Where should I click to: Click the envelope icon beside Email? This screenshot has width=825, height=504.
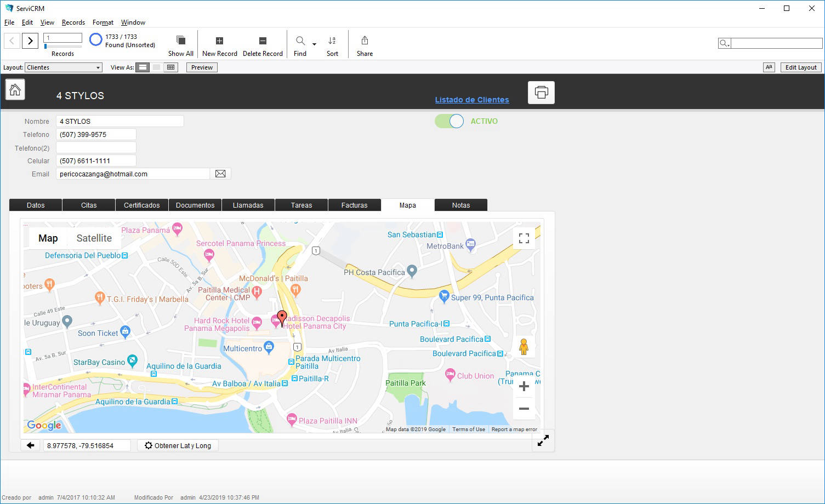[220, 174]
